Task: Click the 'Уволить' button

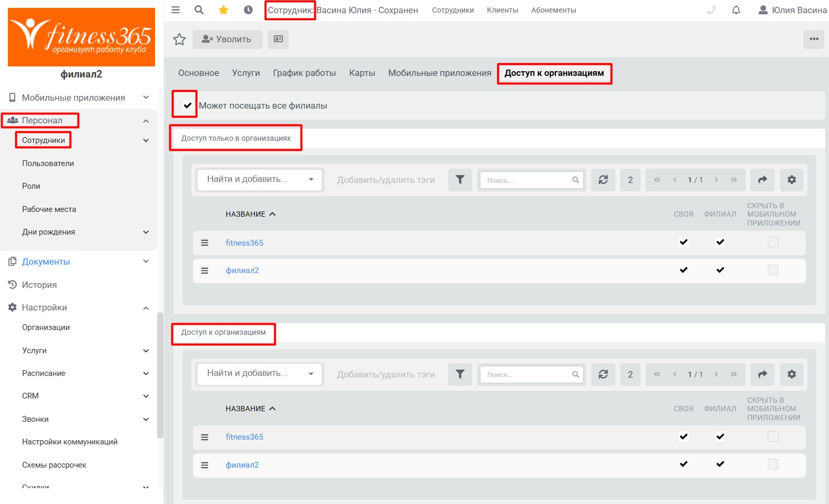Action: pos(227,39)
